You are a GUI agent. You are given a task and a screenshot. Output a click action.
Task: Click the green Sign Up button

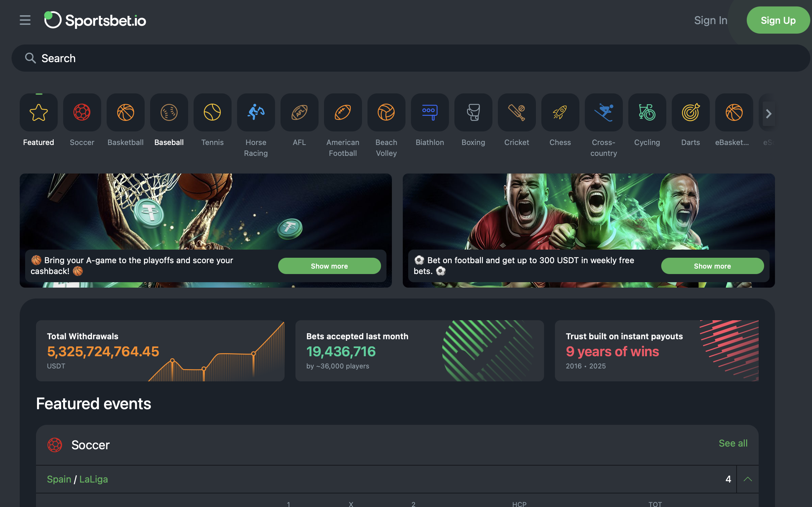778,20
